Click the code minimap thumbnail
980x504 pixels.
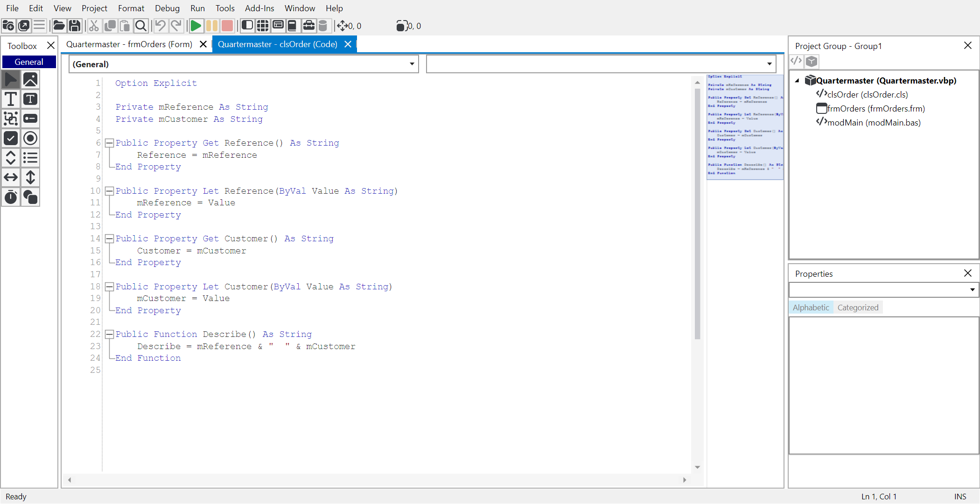(x=745, y=127)
